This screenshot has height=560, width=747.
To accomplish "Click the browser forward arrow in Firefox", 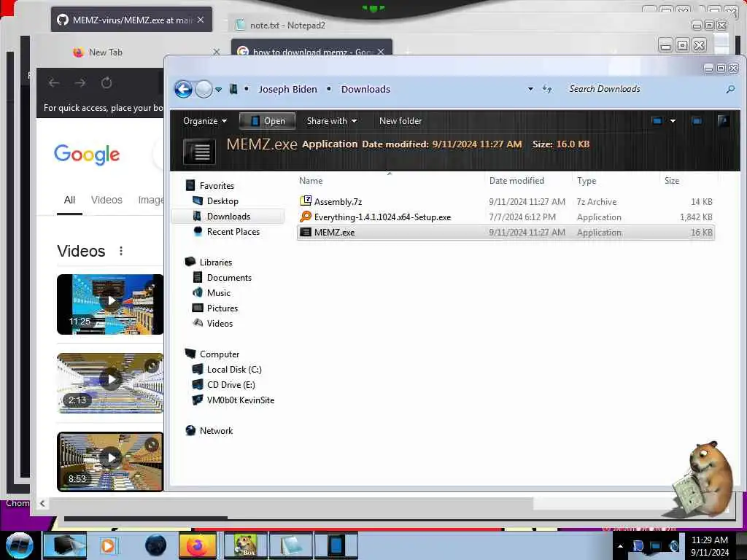I will [80, 83].
